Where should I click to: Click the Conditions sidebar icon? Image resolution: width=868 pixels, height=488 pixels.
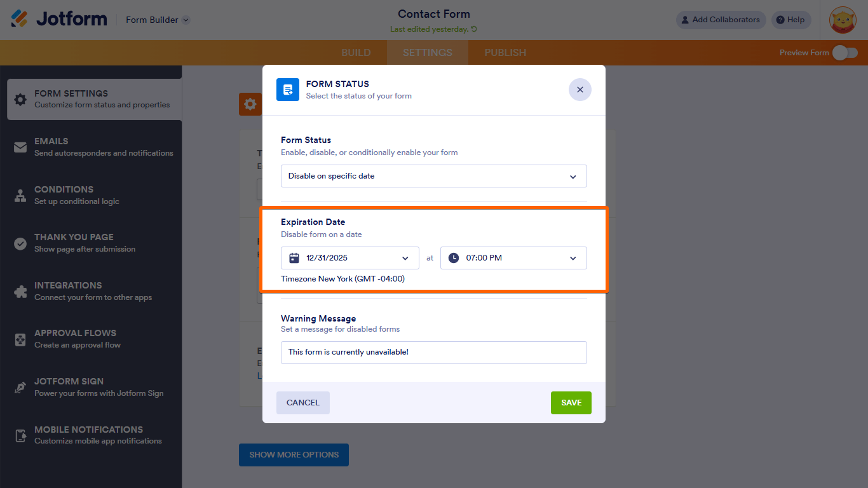tap(20, 196)
